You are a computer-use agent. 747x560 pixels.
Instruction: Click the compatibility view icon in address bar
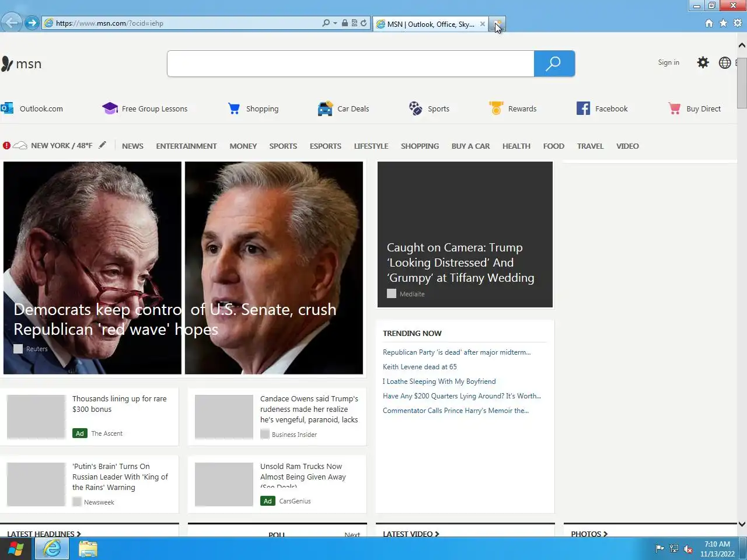click(x=354, y=23)
